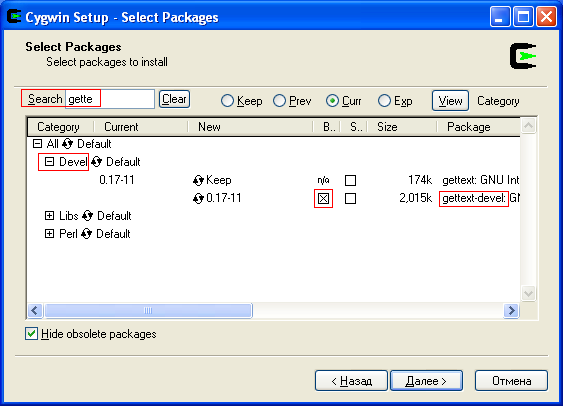Viewport: 563px width, 406px height.
Task: Click the Далее next button
Action: pos(426,381)
